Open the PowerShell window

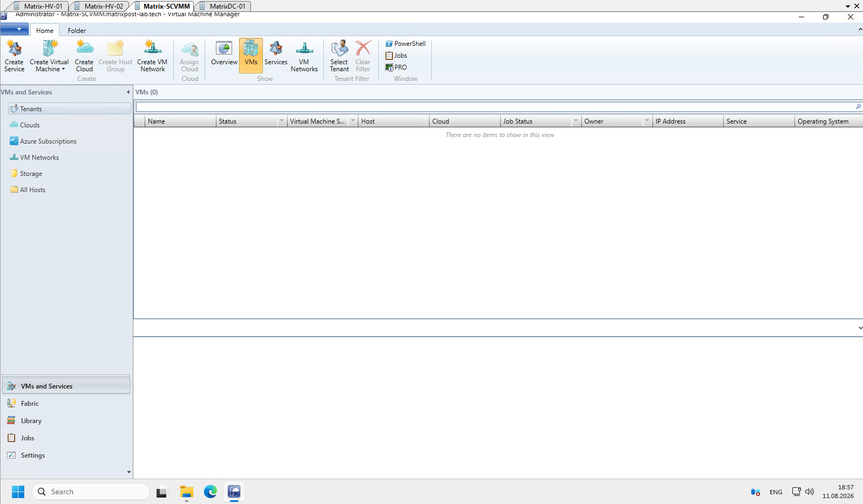pos(405,44)
